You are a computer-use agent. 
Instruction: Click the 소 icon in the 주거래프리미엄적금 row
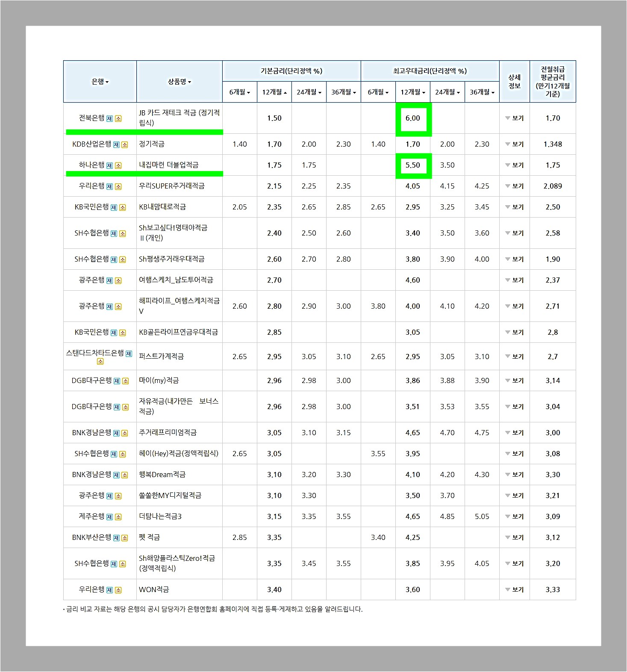point(125,433)
